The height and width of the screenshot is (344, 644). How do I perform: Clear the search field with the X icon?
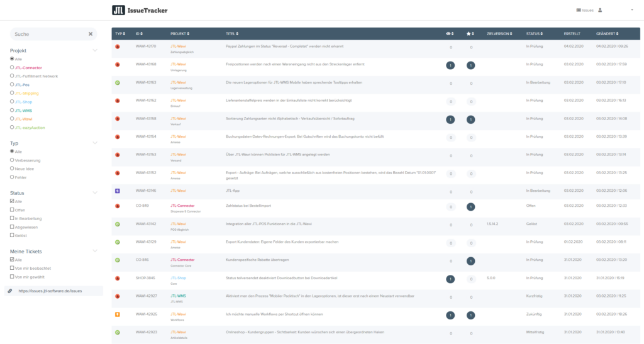click(x=91, y=34)
